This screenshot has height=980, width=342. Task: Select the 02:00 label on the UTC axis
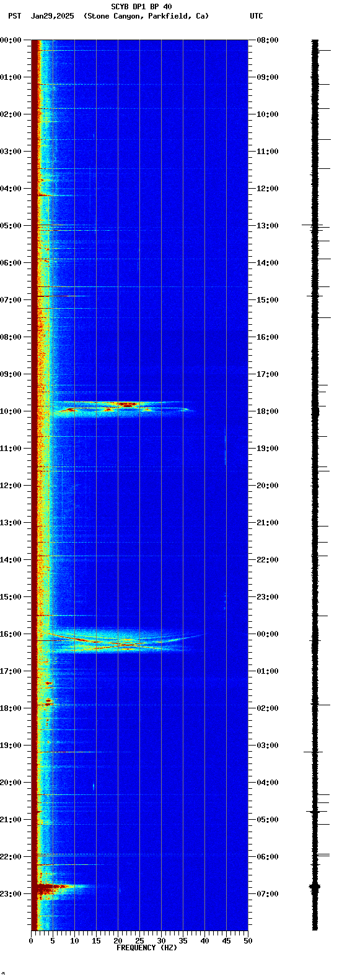pyautogui.click(x=267, y=708)
